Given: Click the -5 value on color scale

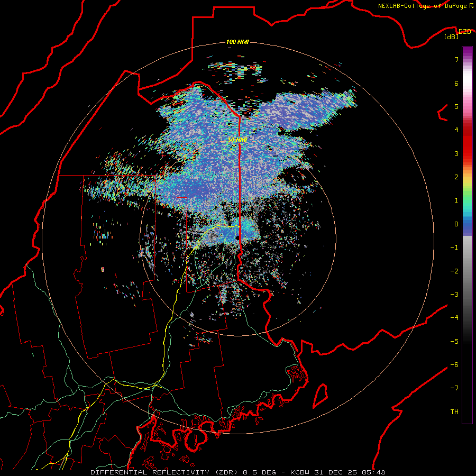Looking at the screenshot, I should pyautogui.click(x=454, y=342).
